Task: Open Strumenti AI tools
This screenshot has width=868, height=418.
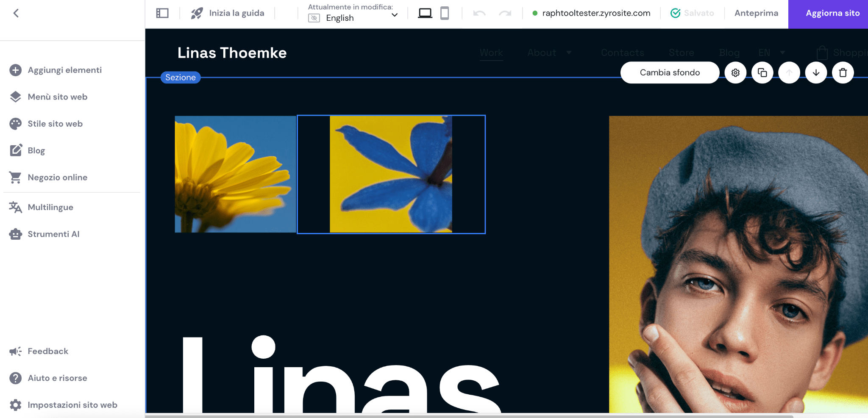Action: pos(53,234)
